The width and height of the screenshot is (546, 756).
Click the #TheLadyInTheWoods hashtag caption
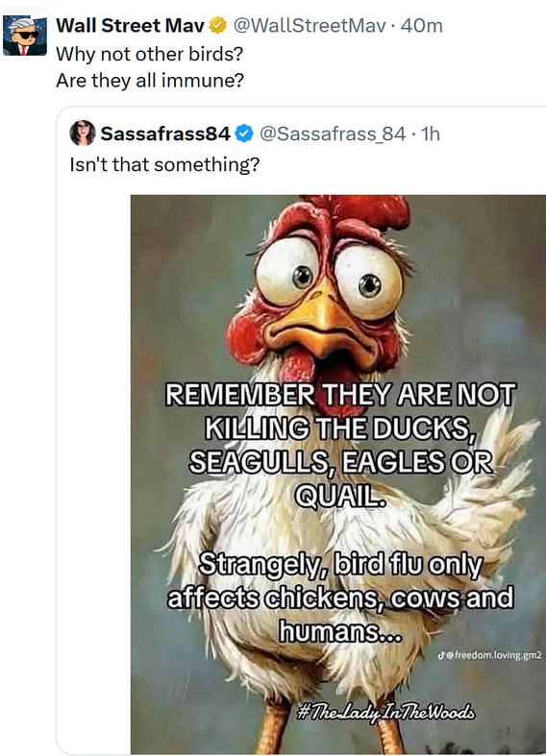point(386,711)
